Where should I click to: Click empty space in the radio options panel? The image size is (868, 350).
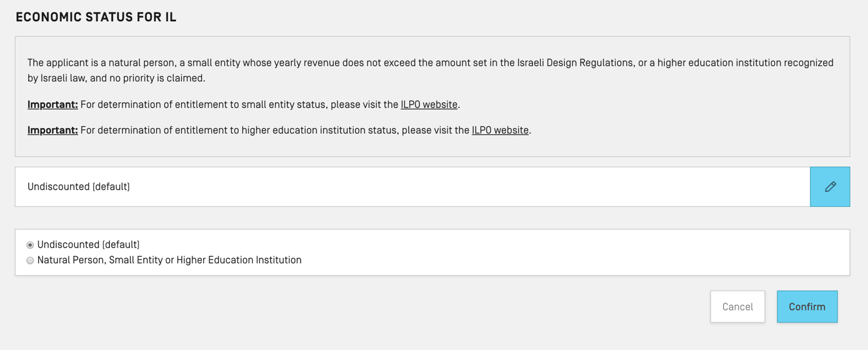click(x=562, y=252)
